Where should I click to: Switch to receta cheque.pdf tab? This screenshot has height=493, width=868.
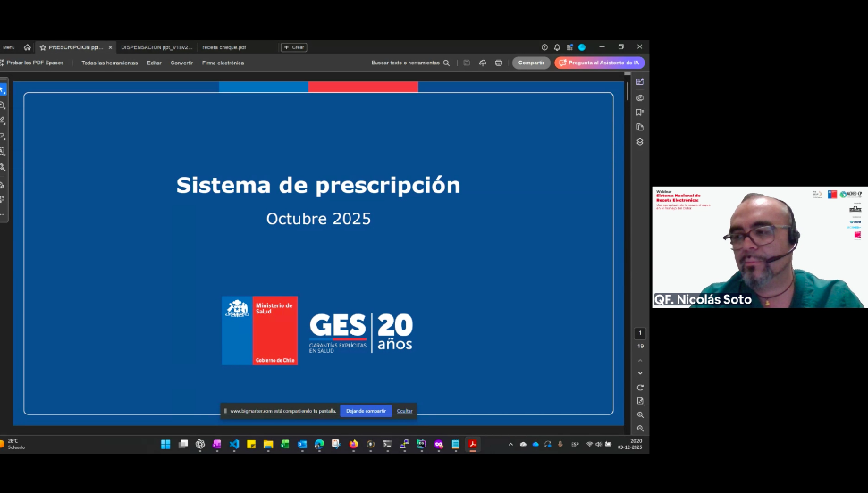pyautogui.click(x=223, y=47)
